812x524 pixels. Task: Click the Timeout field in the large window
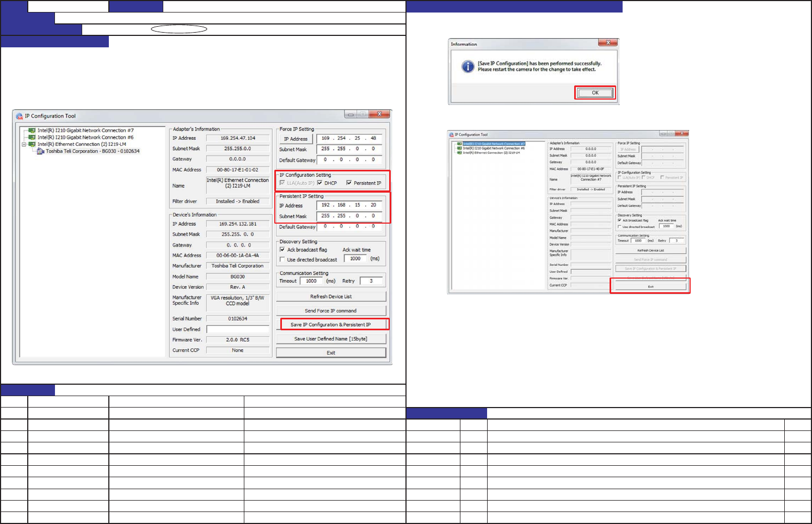(311, 281)
